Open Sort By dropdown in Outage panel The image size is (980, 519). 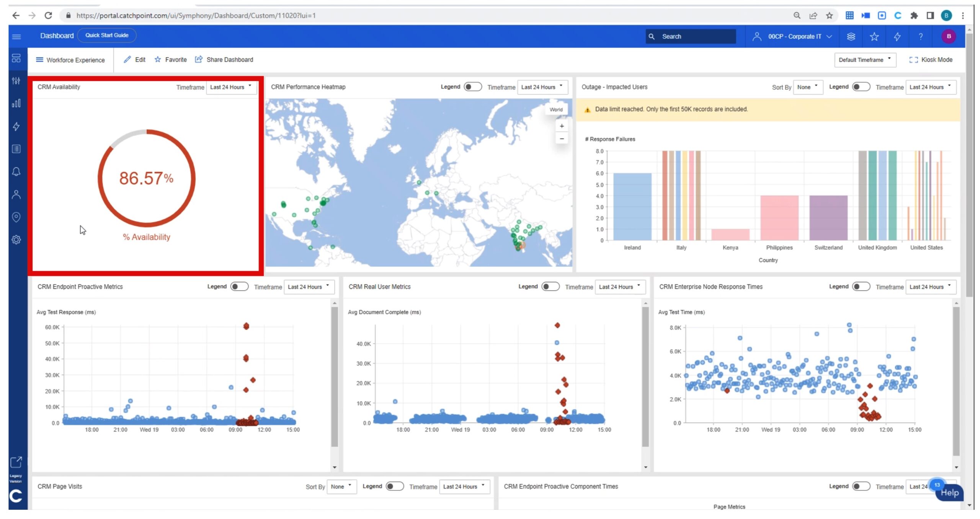808,87
